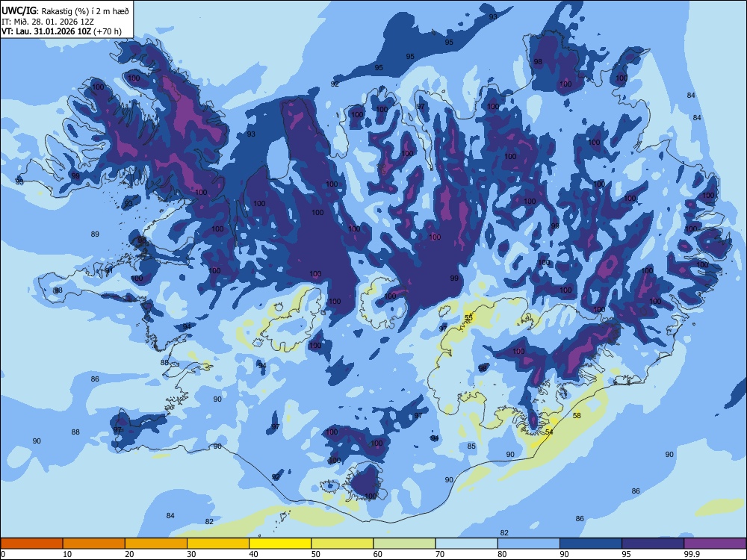Click the '70' legend tick label
Viewport: 747px width, 560px height.
coord(440,554)
